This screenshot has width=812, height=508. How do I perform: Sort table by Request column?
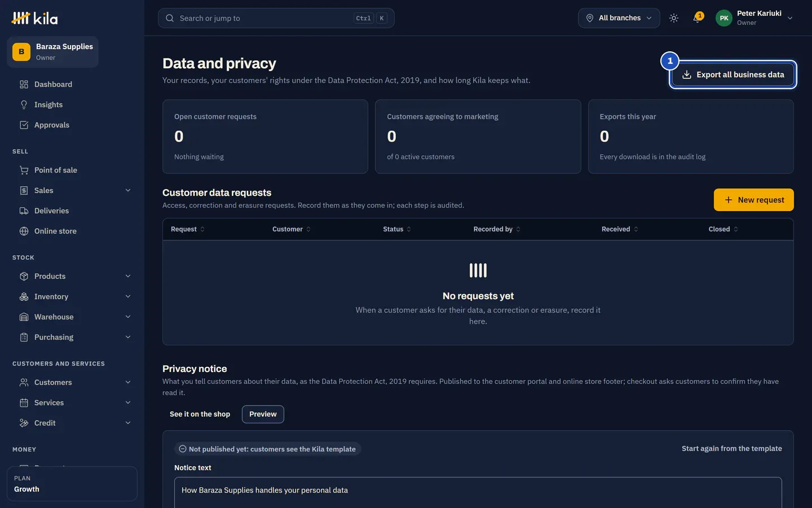[x=188, y=229]
